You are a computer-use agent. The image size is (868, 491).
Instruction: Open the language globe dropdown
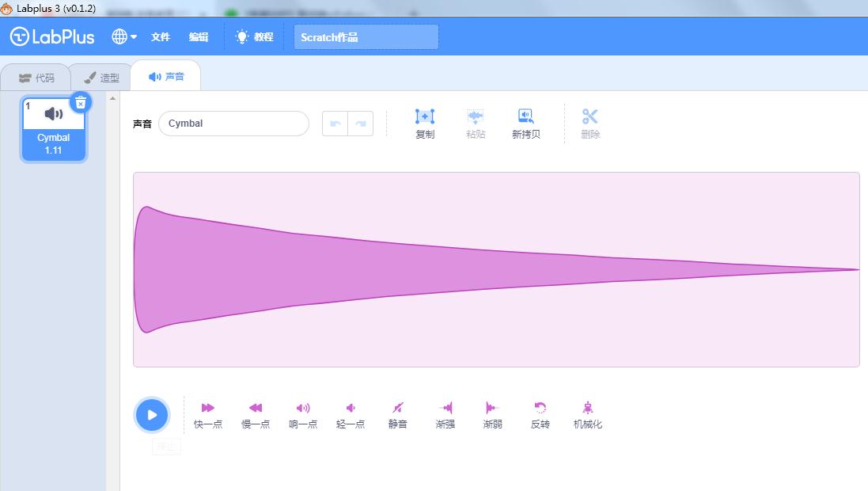[x=124, y=36]
